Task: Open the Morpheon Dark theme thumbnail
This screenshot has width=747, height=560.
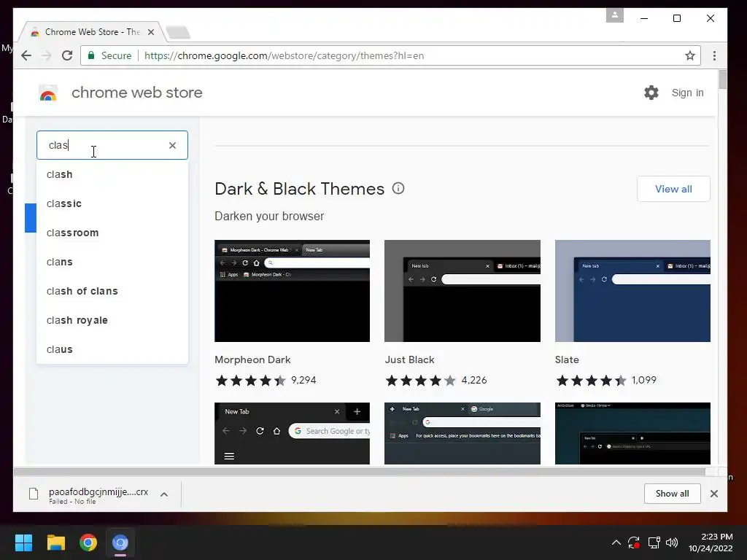Action: click(292, 291)
